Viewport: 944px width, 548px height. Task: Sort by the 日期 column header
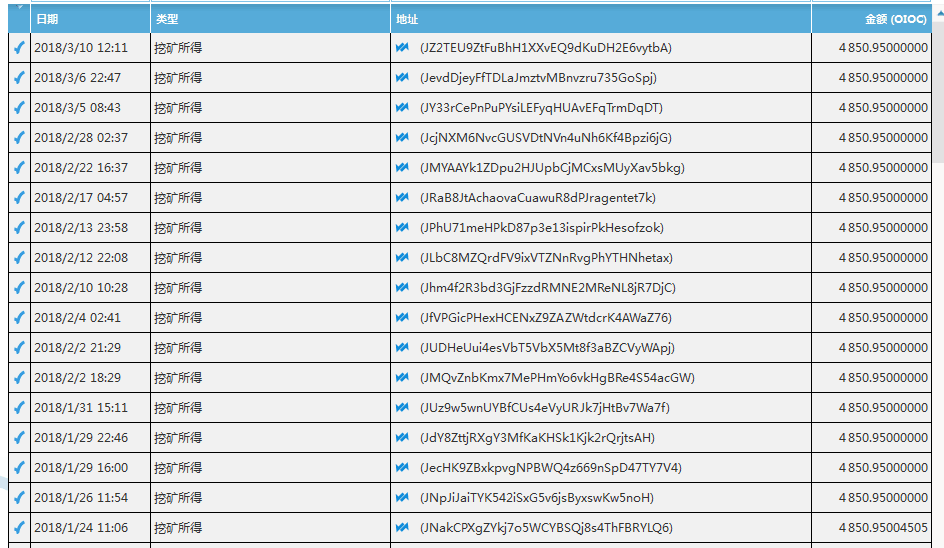90,19
